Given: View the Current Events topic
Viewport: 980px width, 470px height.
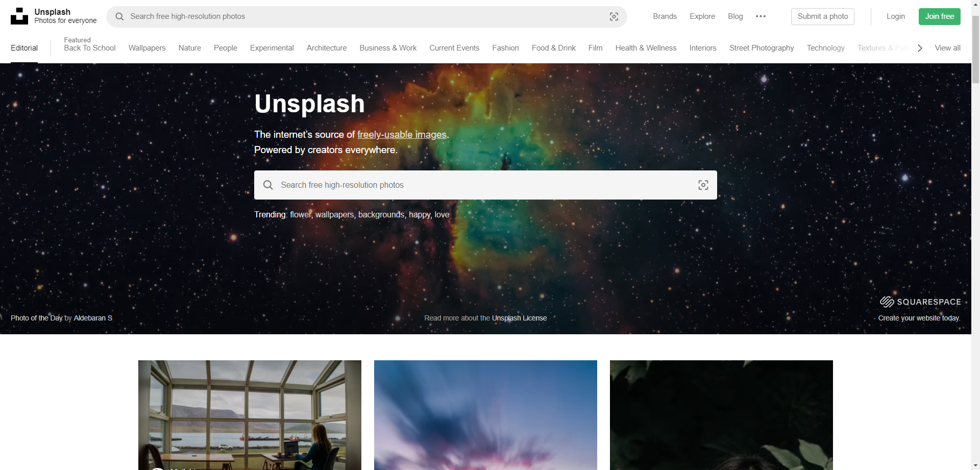Looking at the screenshot, I should 454,48.
